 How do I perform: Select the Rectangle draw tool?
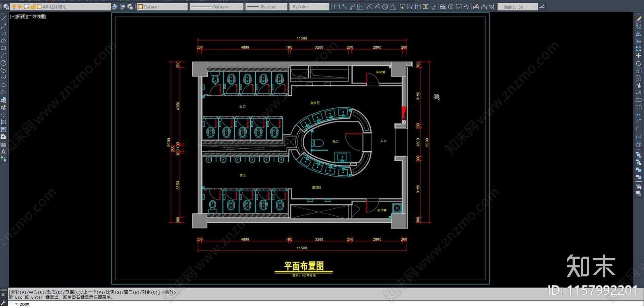tap(3, 48)
